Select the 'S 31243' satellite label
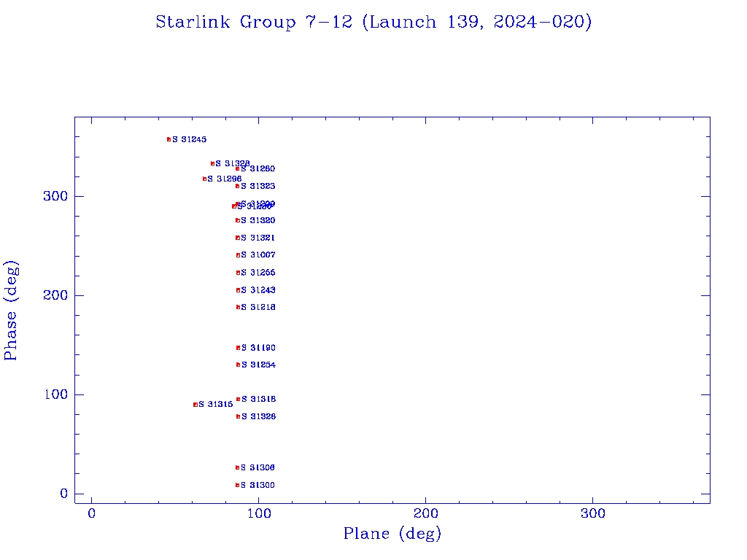The width and height of the screenshot is (747, 560). tap(258, 290)
